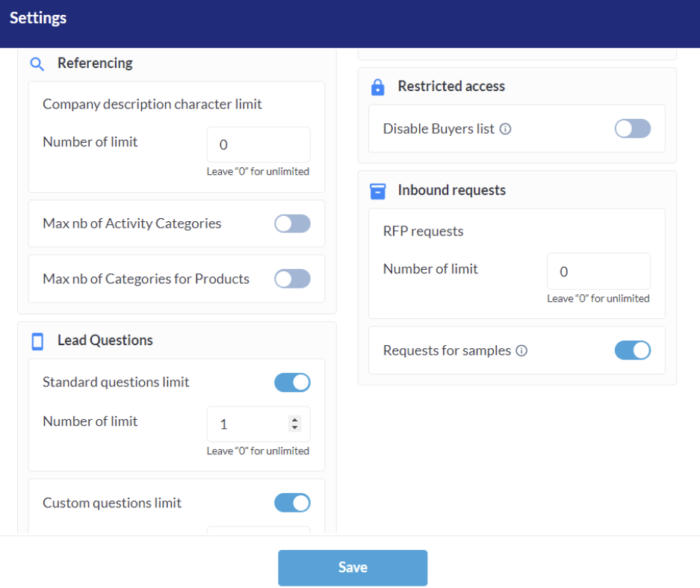Viewport: 700px width, 588px height.
Task: Turn on Max nb of Categories for Products
Action: tap(292, 279)
